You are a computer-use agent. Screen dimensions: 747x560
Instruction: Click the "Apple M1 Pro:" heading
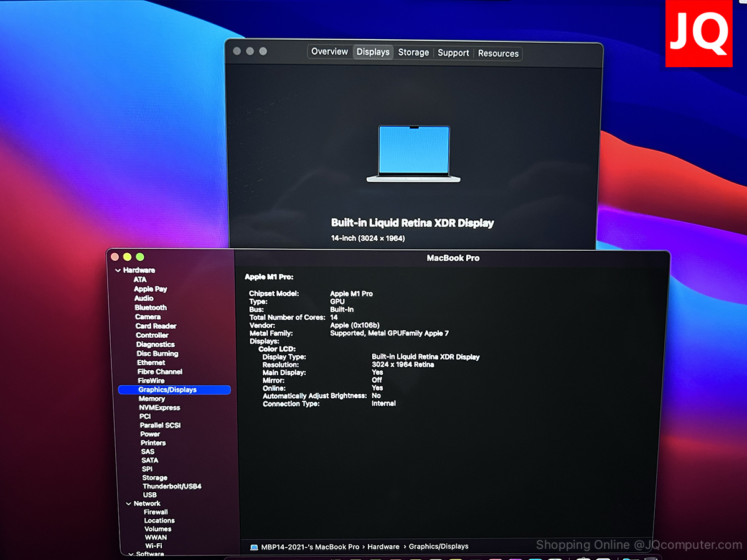click(x=269, y=277)
